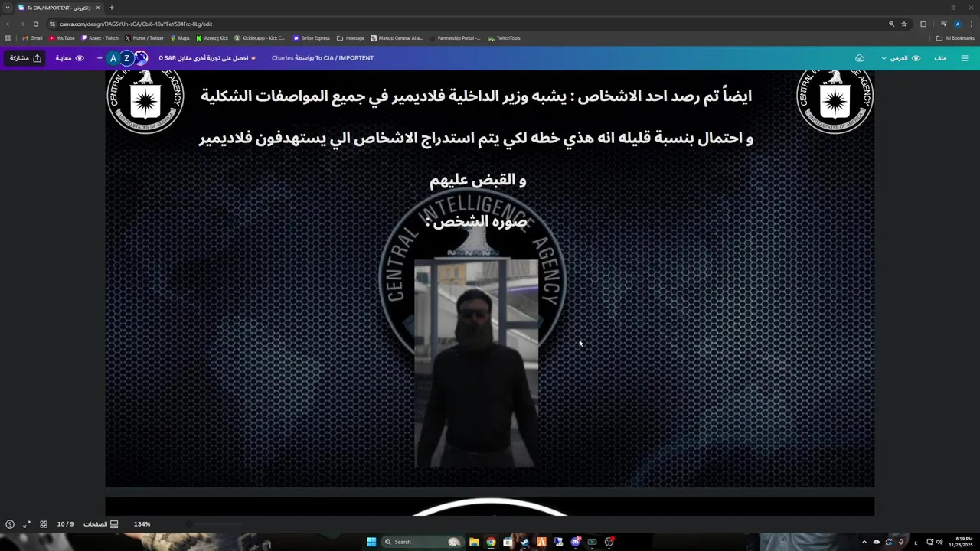Go back with the browser back arrow
Image resolution: width=980 pixels, height=551 pixels.
coord(8,24)
